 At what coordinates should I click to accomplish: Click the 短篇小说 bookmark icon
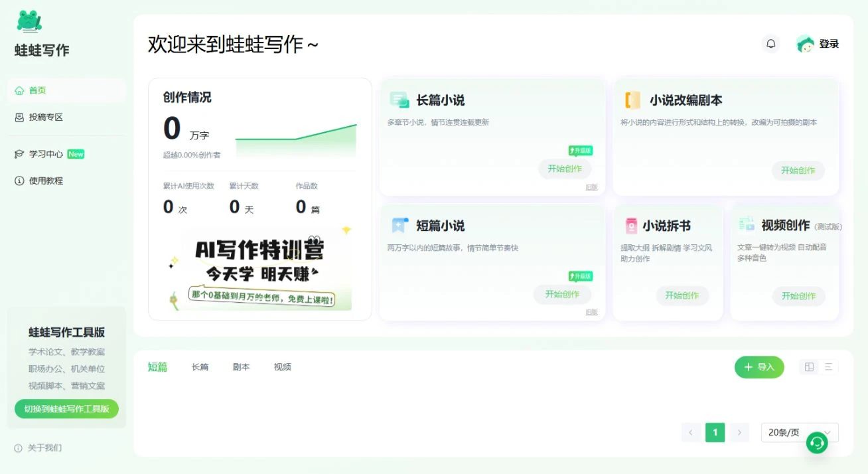click(399, 226)
